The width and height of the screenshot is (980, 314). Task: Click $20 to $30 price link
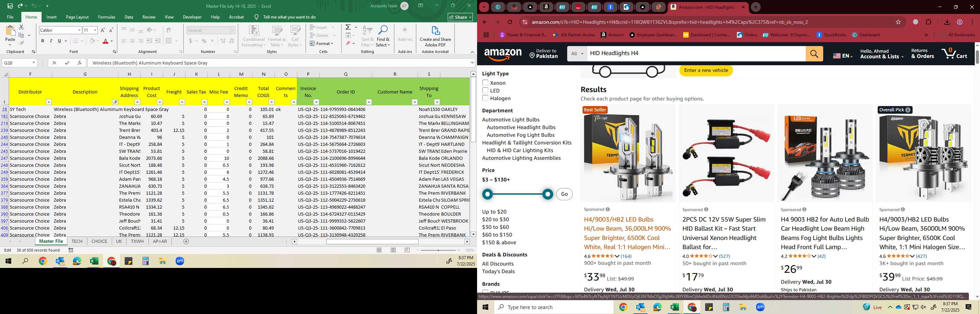(x=495, y=219)
